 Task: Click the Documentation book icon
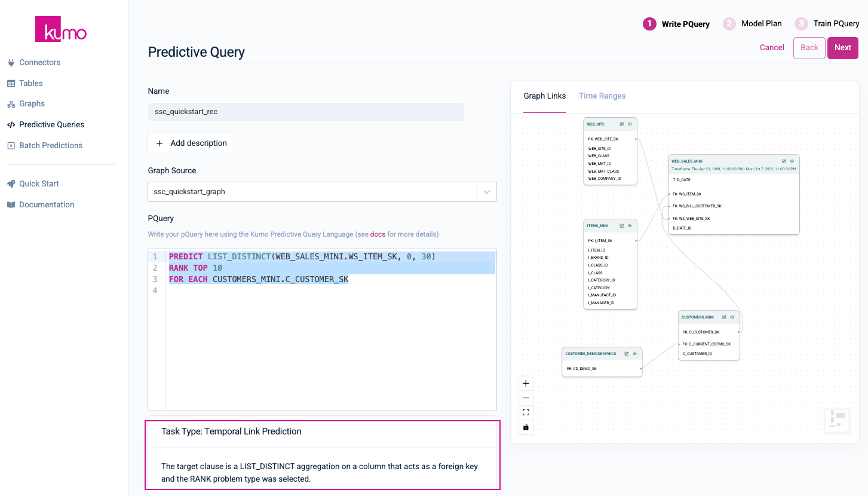[11, 204]
